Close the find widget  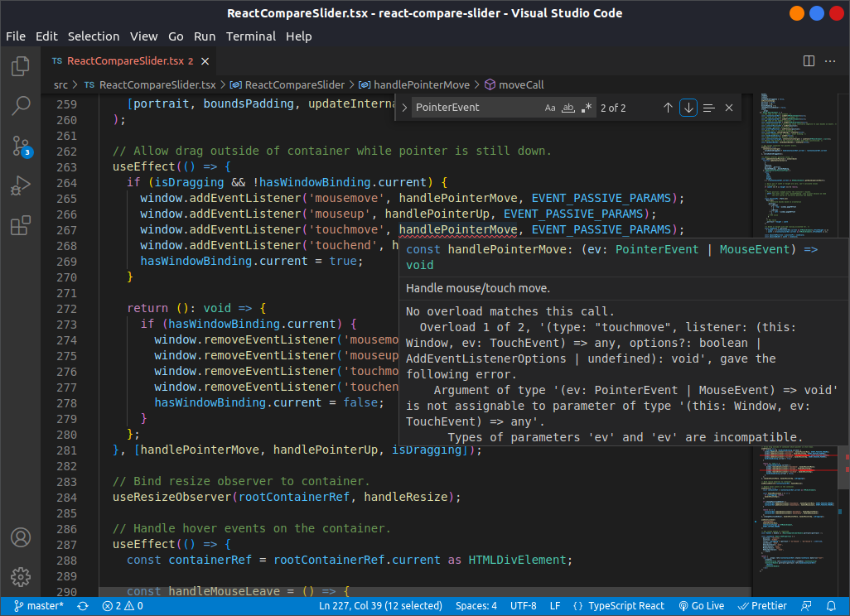[729, 108]
